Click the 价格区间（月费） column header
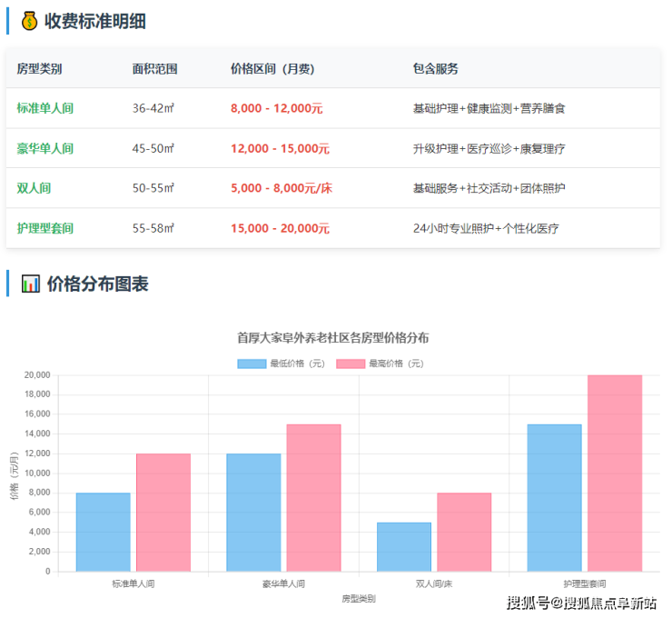672x618 pixels. click(x=272, y=69)
